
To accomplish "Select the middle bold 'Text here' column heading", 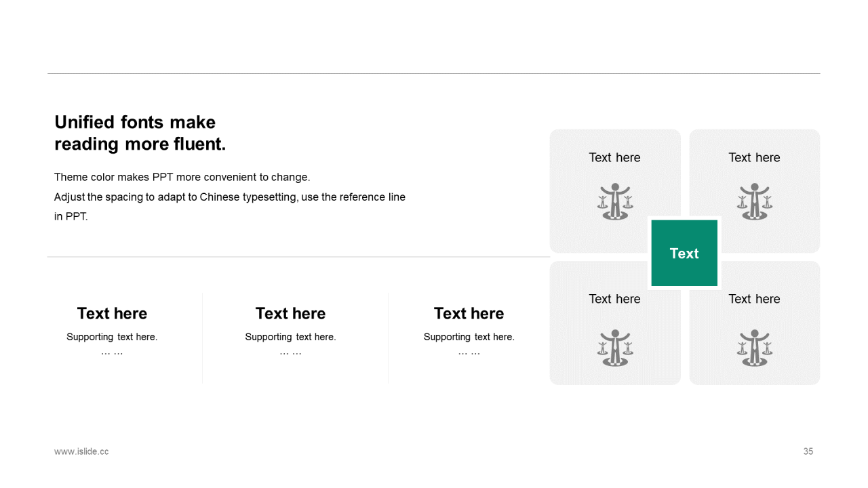I will coord(290,313).
